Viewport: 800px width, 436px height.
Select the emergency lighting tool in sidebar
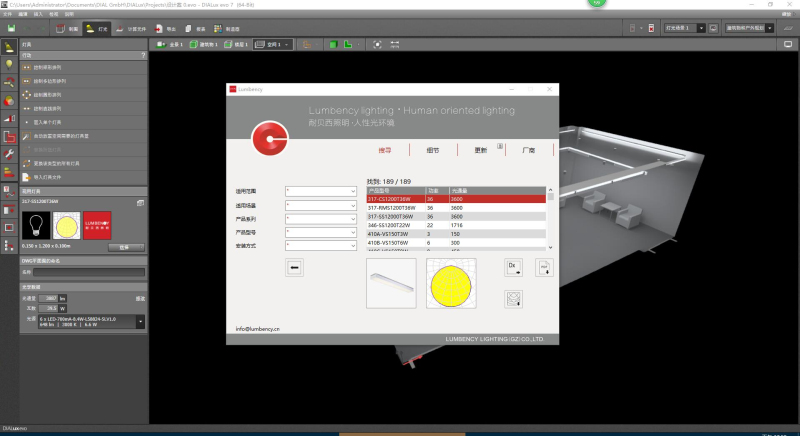click(9, 137)
